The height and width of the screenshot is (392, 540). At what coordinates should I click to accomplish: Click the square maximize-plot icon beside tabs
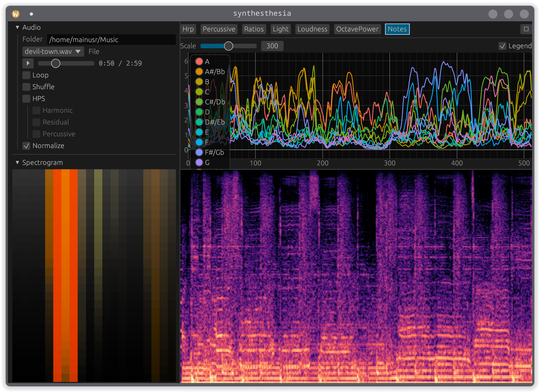pyautogui.click(x=526, y=29)
